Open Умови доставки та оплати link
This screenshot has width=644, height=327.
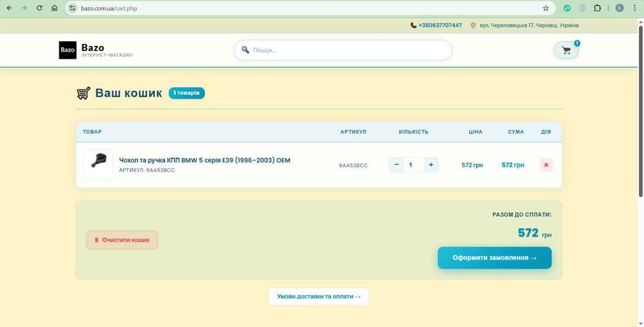click(319, 297)
